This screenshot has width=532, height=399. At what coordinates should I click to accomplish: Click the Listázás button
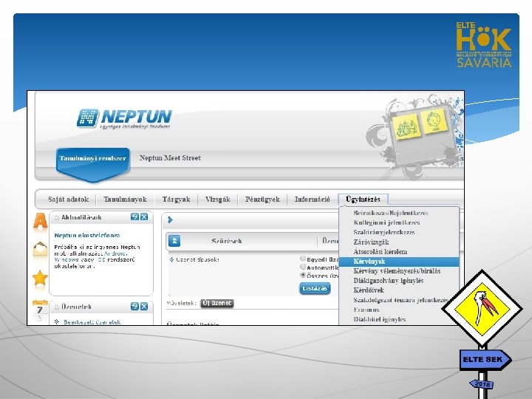tap(315, 288)
